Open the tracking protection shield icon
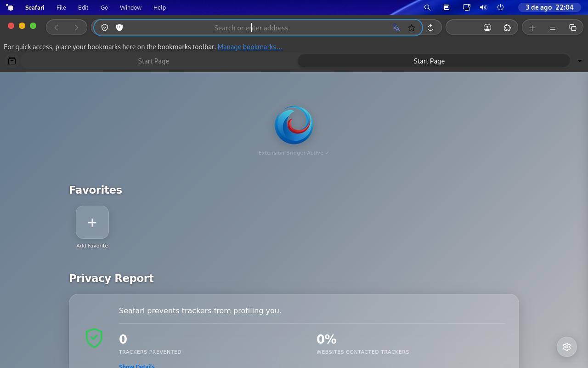The height and width of the screenshot is (368, 588). 105,28
